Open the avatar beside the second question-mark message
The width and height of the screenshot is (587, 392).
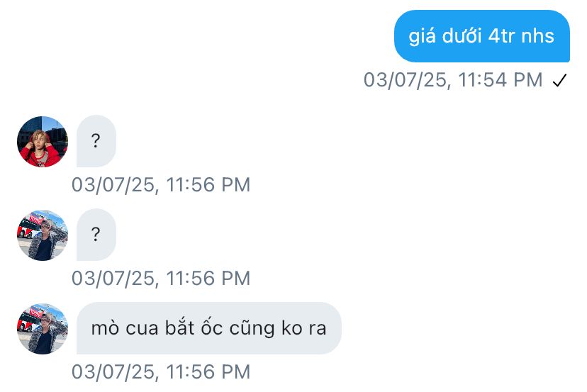[x=43, y=235]
